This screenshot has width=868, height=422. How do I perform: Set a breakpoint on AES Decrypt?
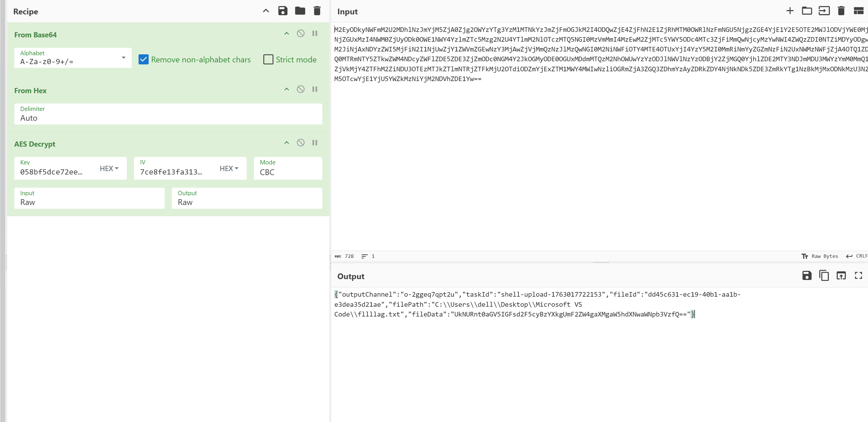tap(315, 143)
